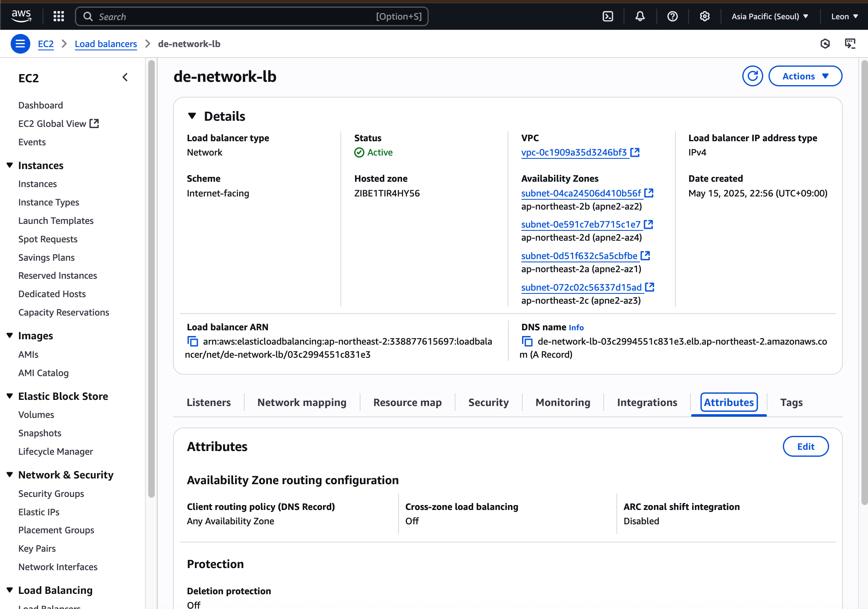Refresh the load balancer details
The image size is (868, 609).
point(753,76)
